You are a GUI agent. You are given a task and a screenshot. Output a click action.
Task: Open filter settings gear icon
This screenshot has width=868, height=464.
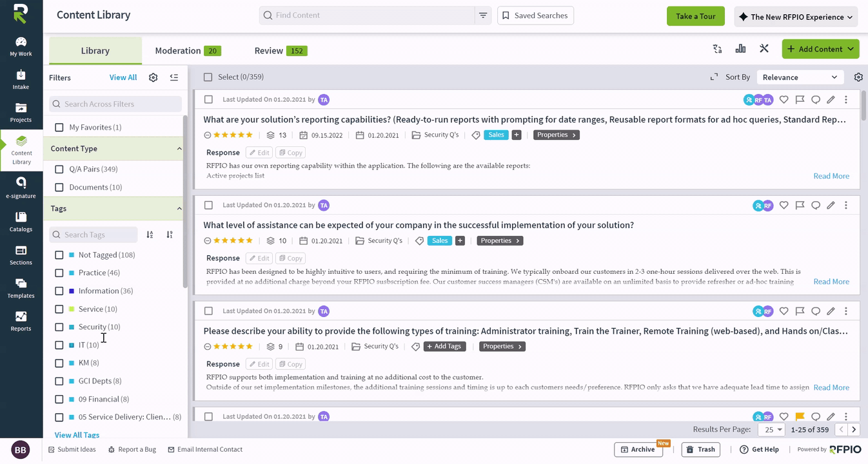[153, 77]
